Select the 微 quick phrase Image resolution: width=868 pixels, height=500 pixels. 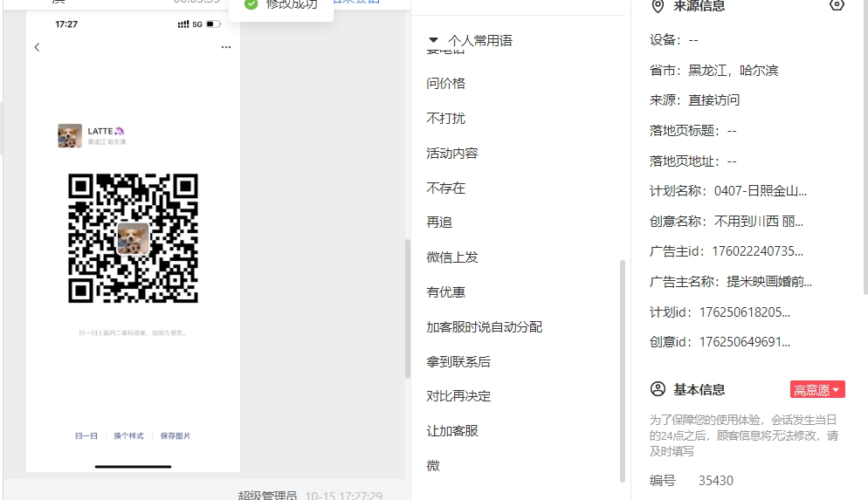pyautogui.click(x=433, y=466)
